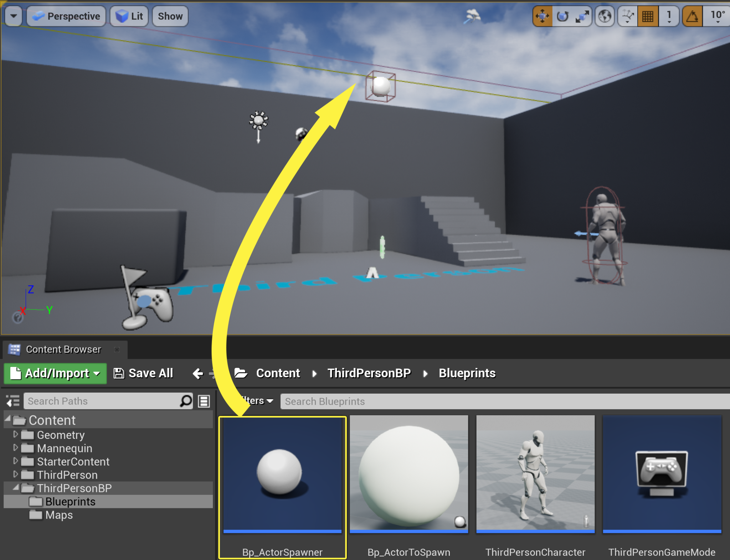The width and height of the screenshot is (730, 560).
Task: Open the rotation snap value 10° dropdown
Action: (x=718, y=16)
